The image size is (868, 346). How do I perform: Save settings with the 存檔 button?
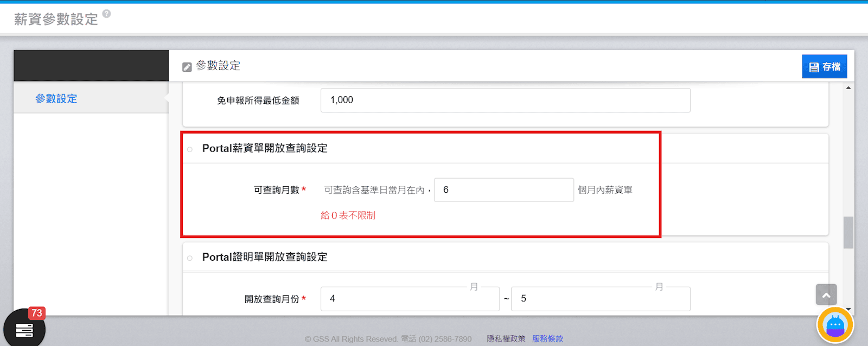(x=824, y=67)
